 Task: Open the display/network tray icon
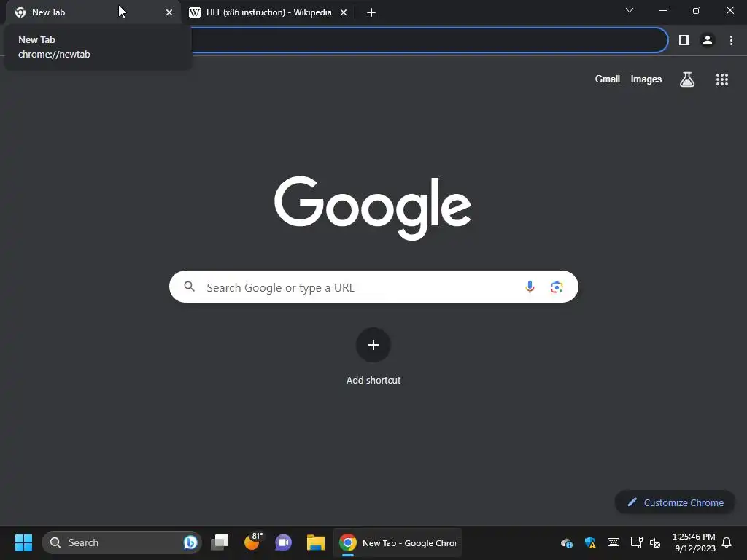636,542
